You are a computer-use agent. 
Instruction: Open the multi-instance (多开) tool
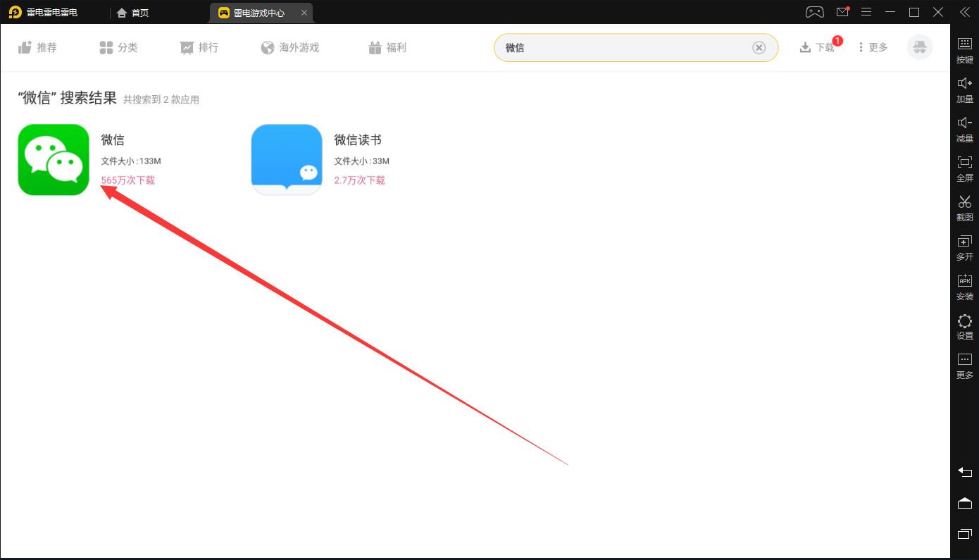click(964, 247)
